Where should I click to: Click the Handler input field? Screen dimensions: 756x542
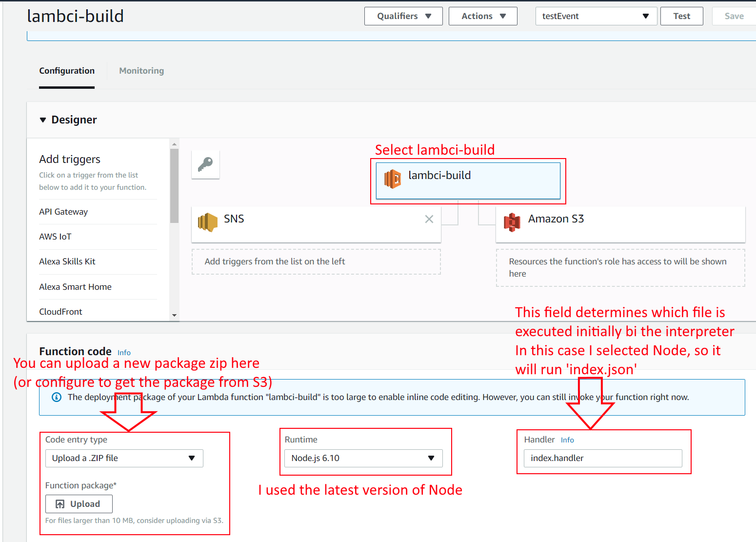tap(603, 458)
